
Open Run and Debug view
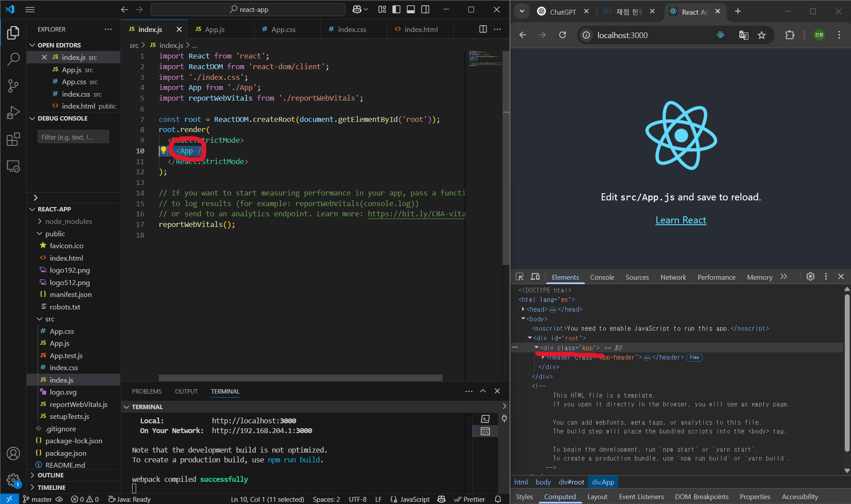13,113
